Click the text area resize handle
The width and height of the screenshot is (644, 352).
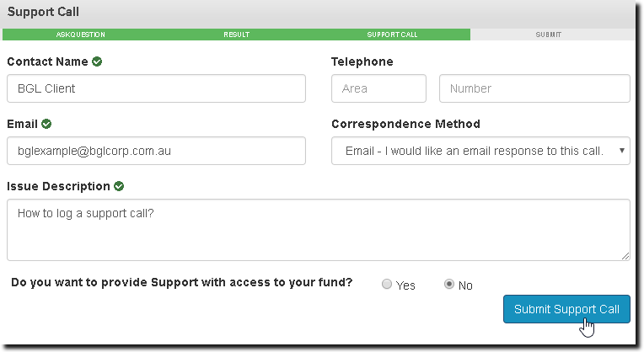click(625, 255)
